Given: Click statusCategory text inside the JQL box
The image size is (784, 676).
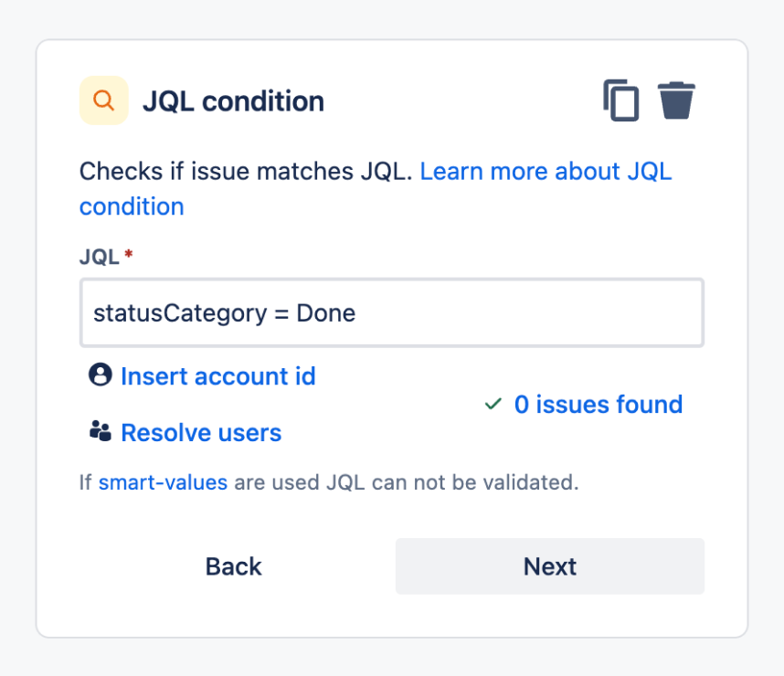Looking at the screenshot, I should pos(181,314).
